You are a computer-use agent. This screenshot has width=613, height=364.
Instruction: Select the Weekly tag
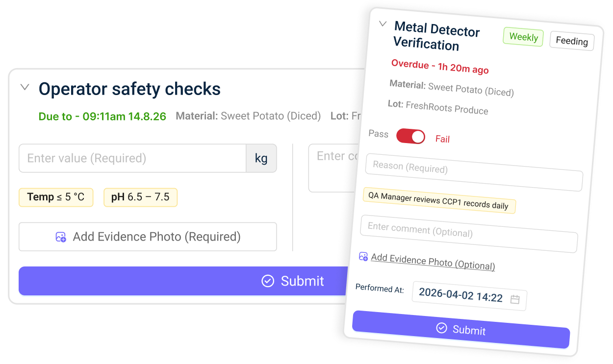[523, 37]
